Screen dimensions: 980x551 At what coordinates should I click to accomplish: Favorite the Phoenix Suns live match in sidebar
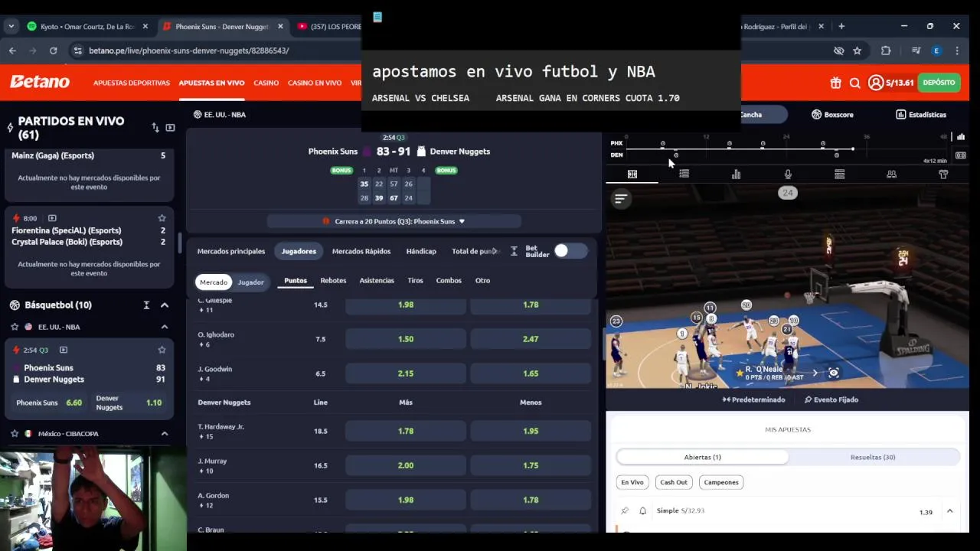pyautogui.click(x=162, y=350)
